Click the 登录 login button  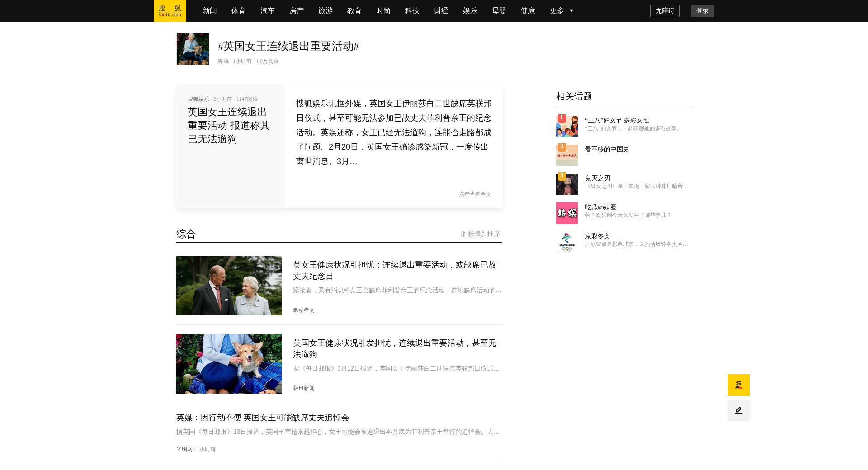point(702,11)
